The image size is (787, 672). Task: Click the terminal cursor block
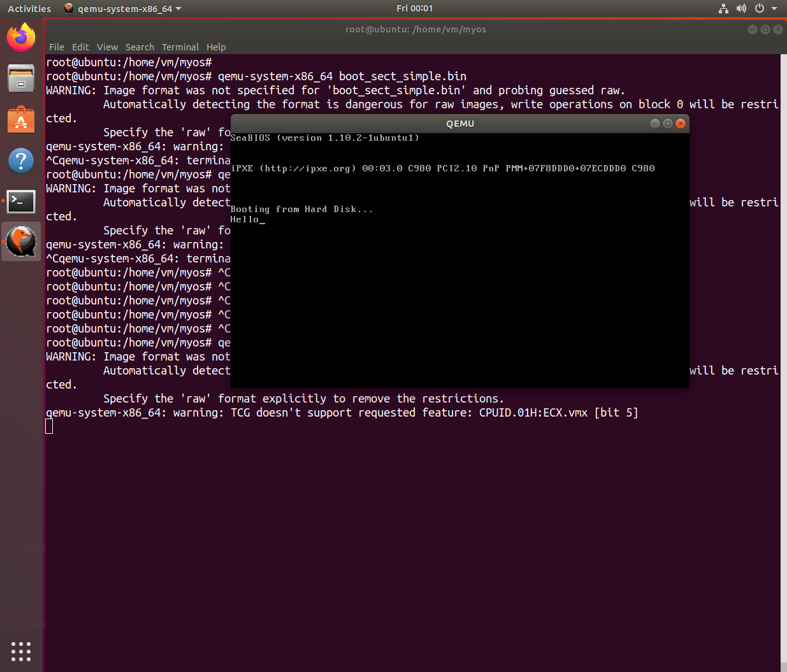[49, 427]
